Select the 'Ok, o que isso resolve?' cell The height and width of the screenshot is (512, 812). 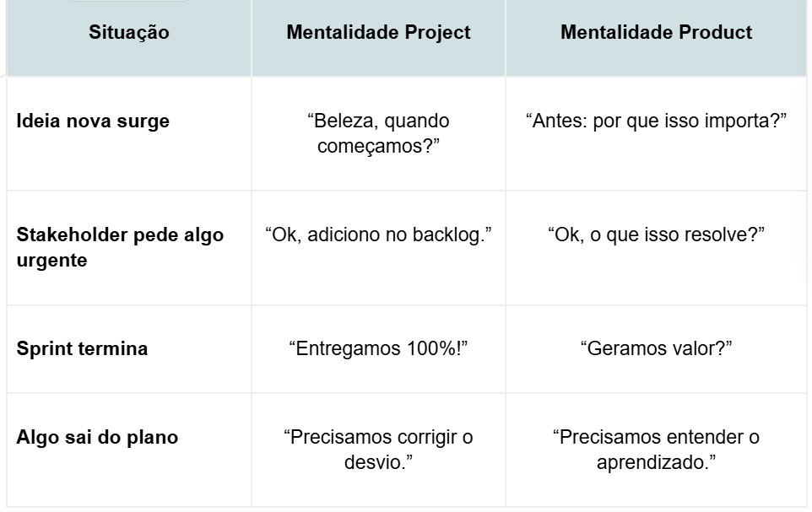tap(656, 234)
